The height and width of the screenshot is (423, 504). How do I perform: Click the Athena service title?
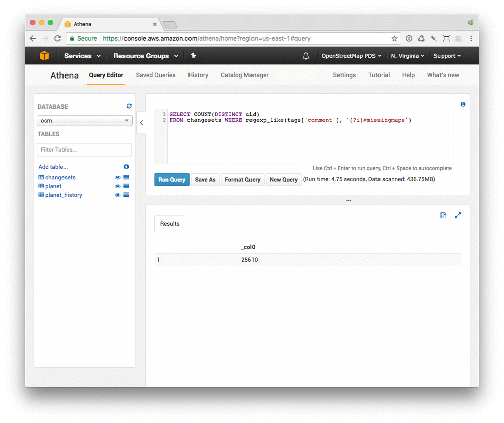pos(65,75)
